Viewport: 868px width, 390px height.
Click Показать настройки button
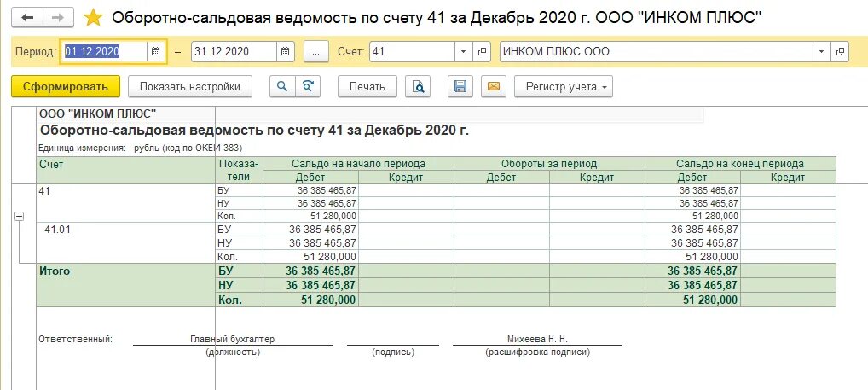[190, 86]
